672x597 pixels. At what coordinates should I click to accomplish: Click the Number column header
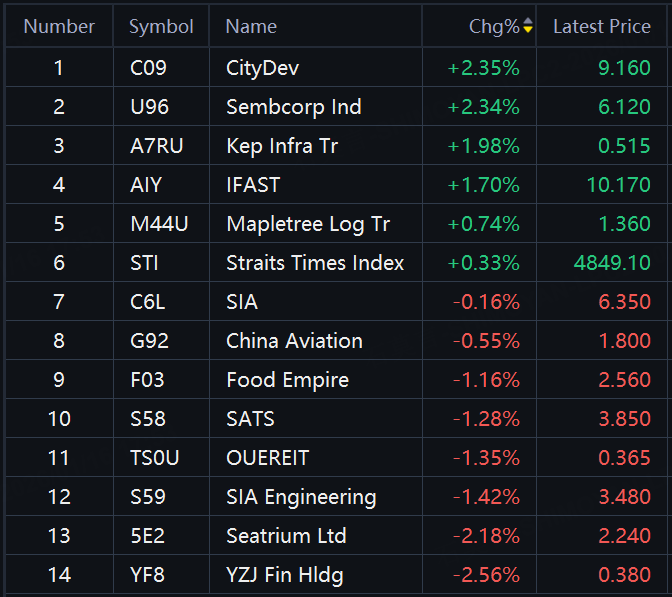click(59, 27)
